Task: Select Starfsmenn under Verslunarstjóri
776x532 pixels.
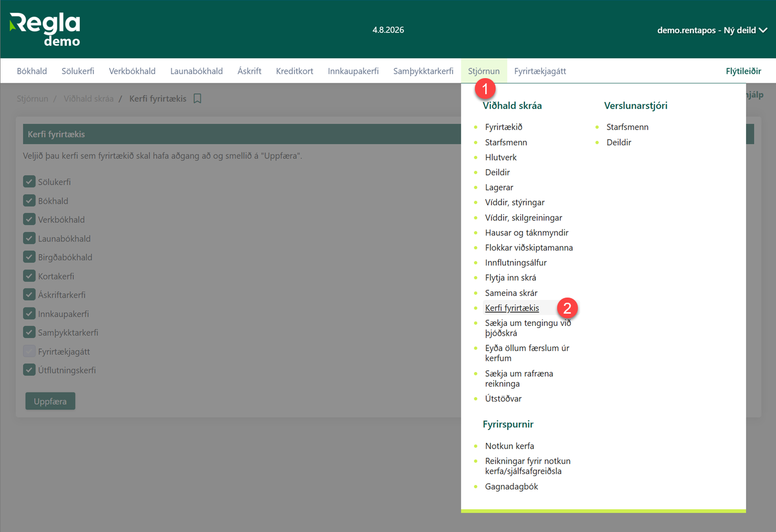Action: pyautogui.click(x=627, y=127)
